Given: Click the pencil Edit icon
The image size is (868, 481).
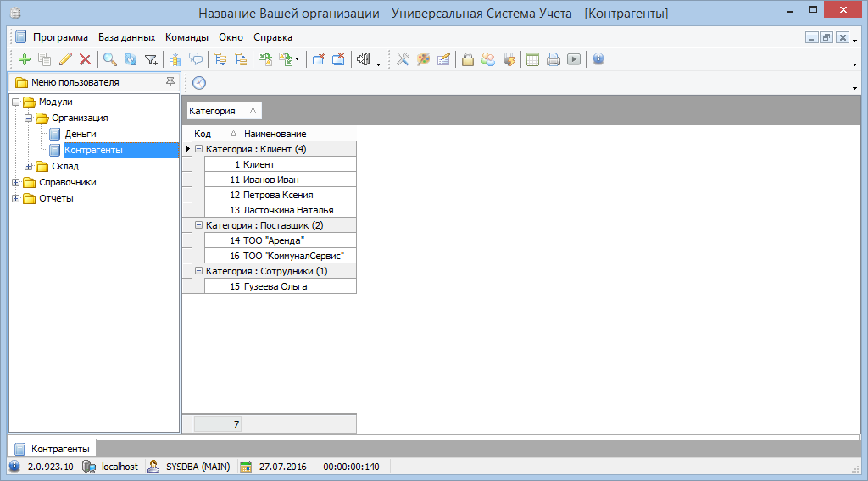Looking at the screenshot, I should click(x=65, y=59).
